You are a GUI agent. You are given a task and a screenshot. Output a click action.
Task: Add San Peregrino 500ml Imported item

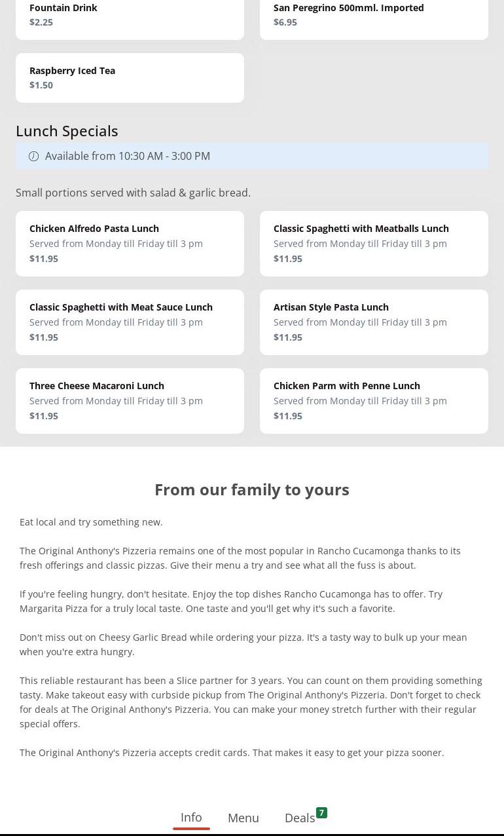[374, 16]
